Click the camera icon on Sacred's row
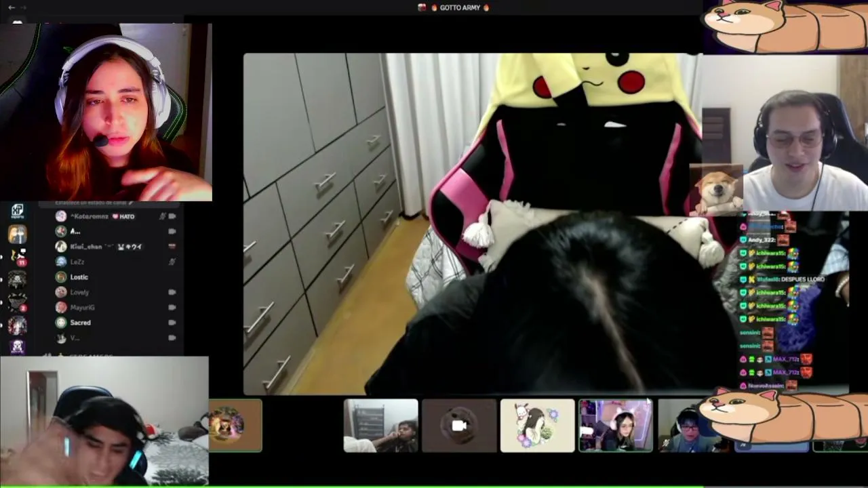Image resolution: width=868 pixels, height=488 pixels. [172, 323]
